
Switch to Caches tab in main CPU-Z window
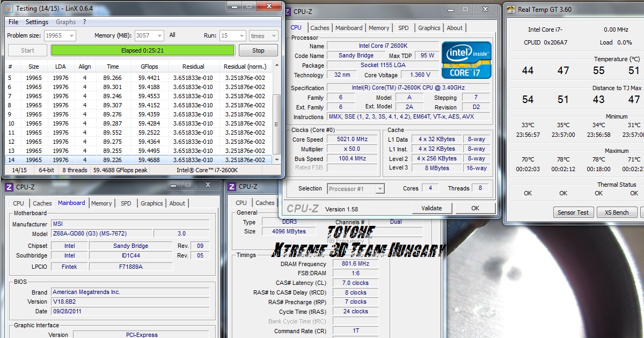[320, 28]
